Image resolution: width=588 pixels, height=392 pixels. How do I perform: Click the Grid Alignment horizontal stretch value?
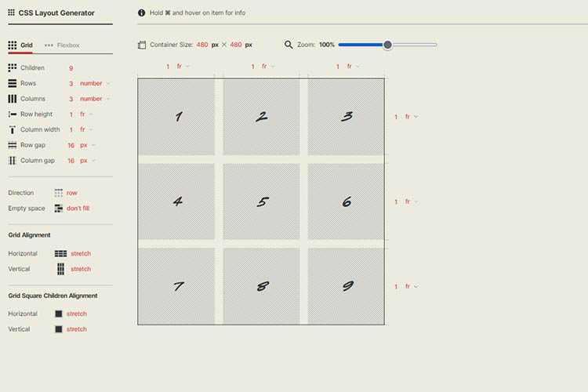(80, 254)
